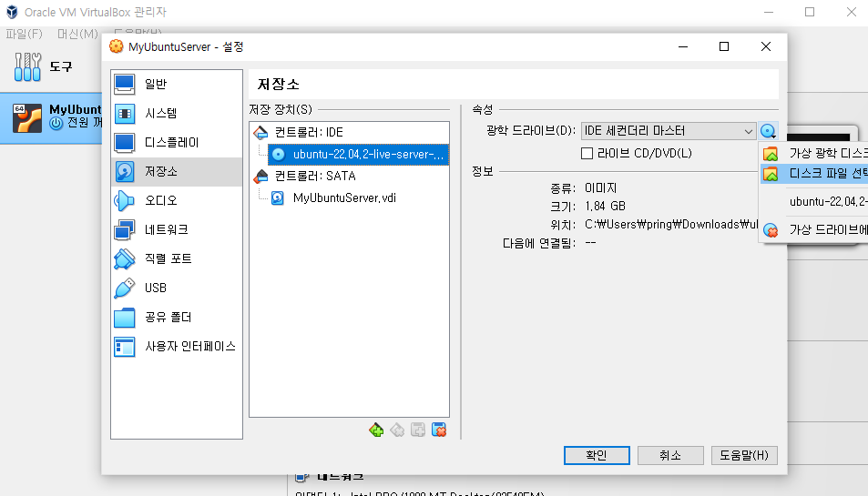The width and height of the screenshot is (868, 496).
Task: Select 컨트롤러: IDE in storage tree
Action: tap(309, 132)
